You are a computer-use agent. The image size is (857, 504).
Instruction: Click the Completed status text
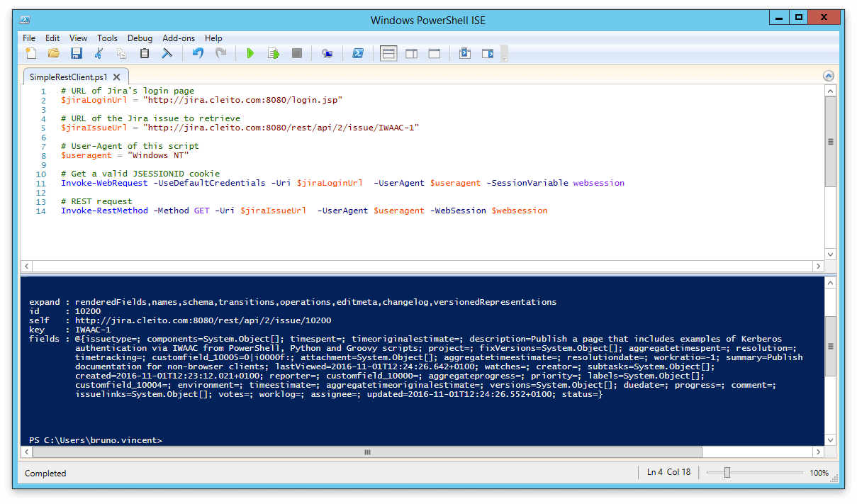45,474
